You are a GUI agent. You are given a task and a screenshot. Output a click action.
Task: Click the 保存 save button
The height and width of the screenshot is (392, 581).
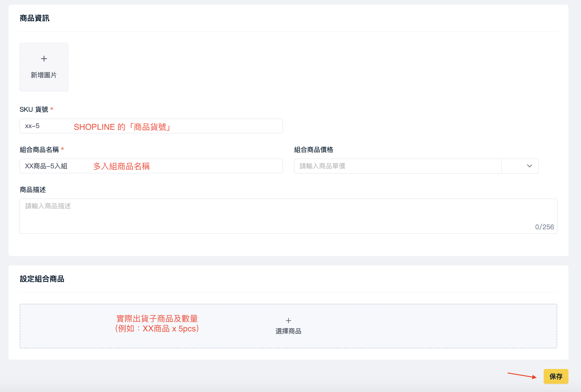pos(556,376)
